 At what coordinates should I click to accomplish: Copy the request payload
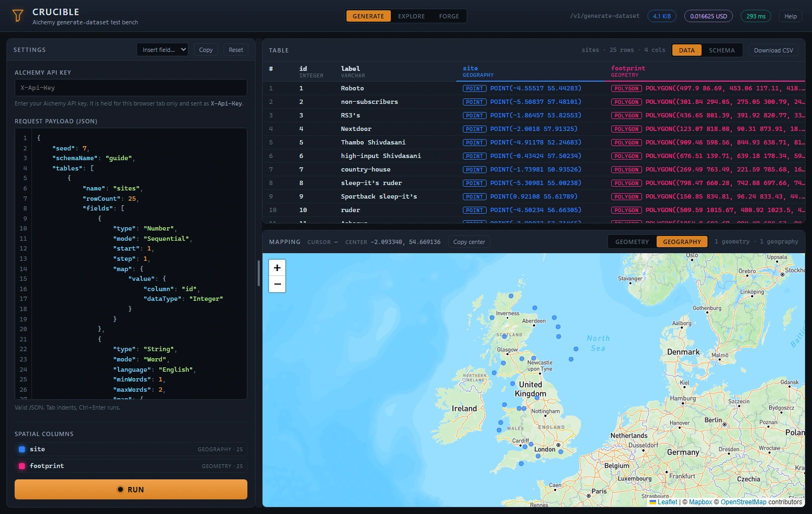[x=206, y=50]
